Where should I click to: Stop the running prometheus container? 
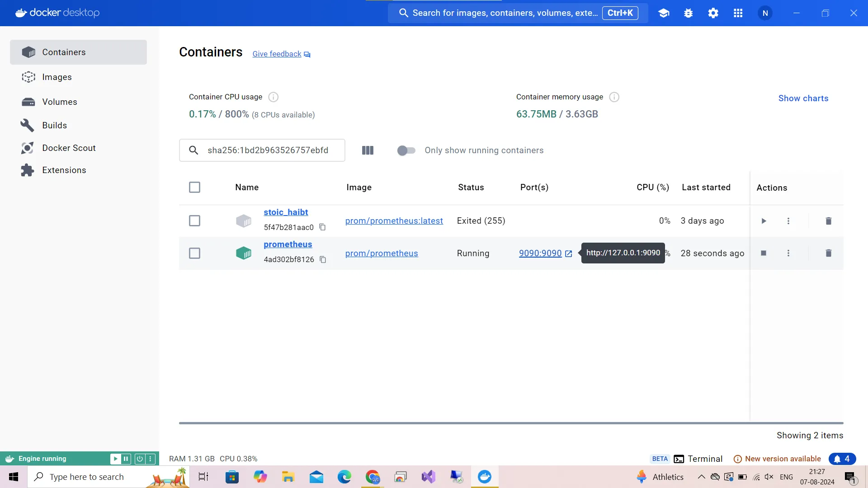point(764,253)
